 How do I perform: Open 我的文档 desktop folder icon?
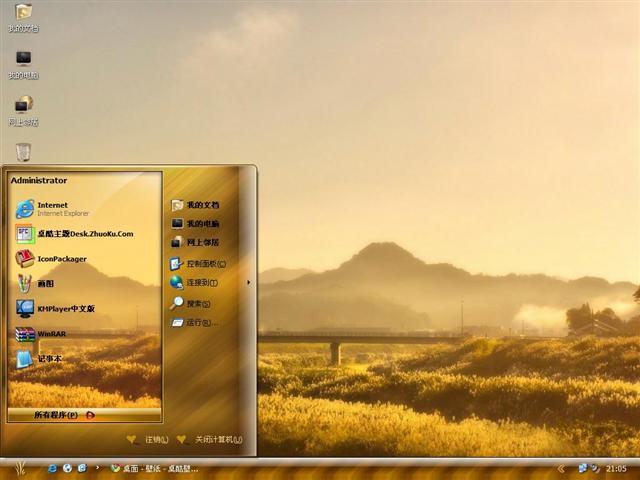(x=23, y=14)
